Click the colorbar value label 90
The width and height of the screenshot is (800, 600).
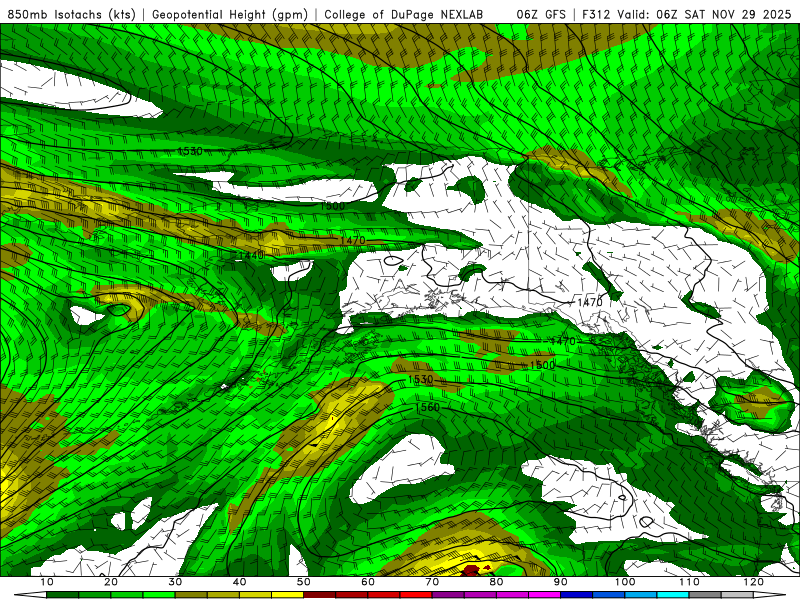[x=560, y=582]
